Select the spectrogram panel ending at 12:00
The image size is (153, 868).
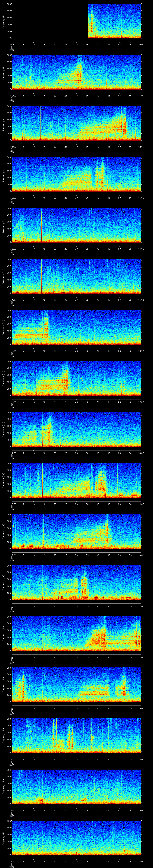tap(77, 123)
